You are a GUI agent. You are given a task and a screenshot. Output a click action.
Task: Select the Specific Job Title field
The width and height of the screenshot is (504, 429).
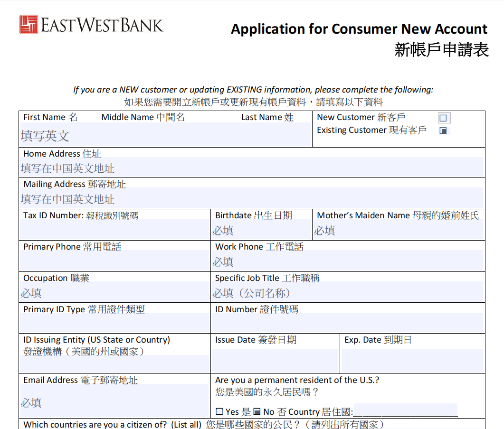pyautogui.click(x=347, y=291)
